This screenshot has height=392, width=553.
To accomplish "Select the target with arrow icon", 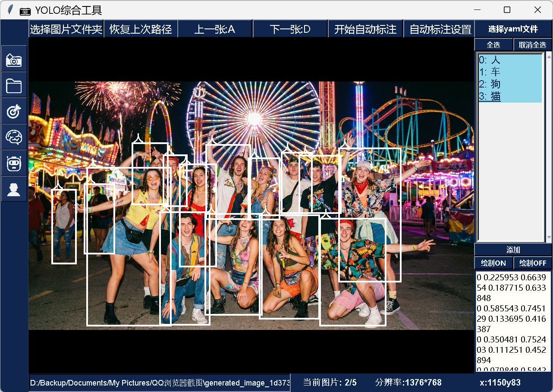I will point(14,111).
